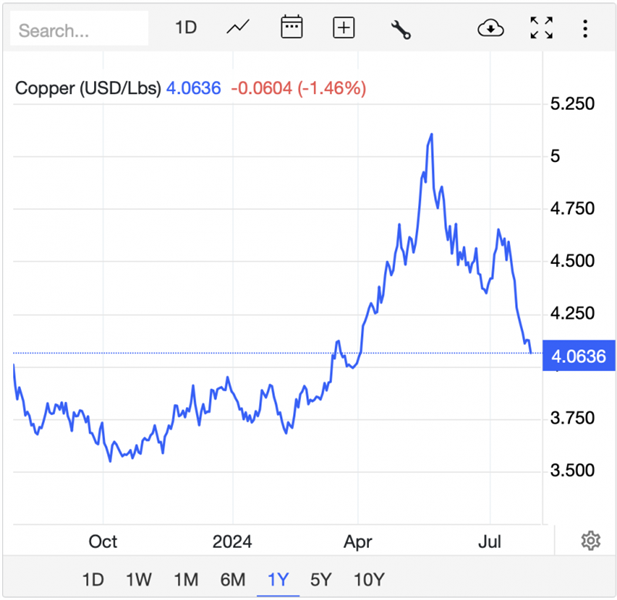Click the 3.750 axis label

point(572,418)
